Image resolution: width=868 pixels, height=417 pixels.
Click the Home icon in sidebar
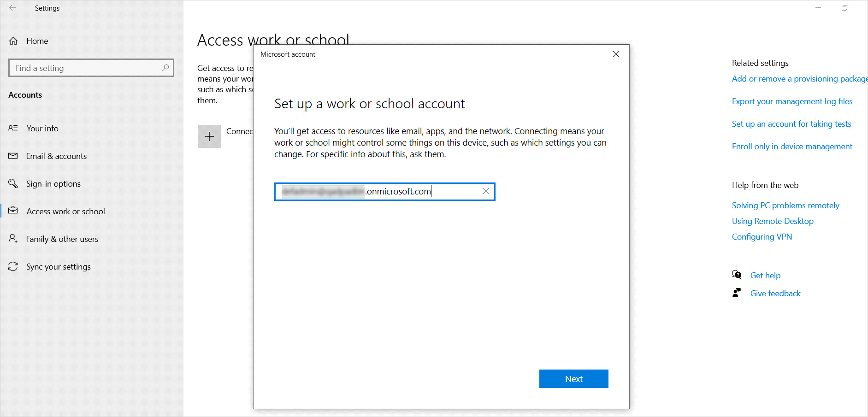click(14, 41)
